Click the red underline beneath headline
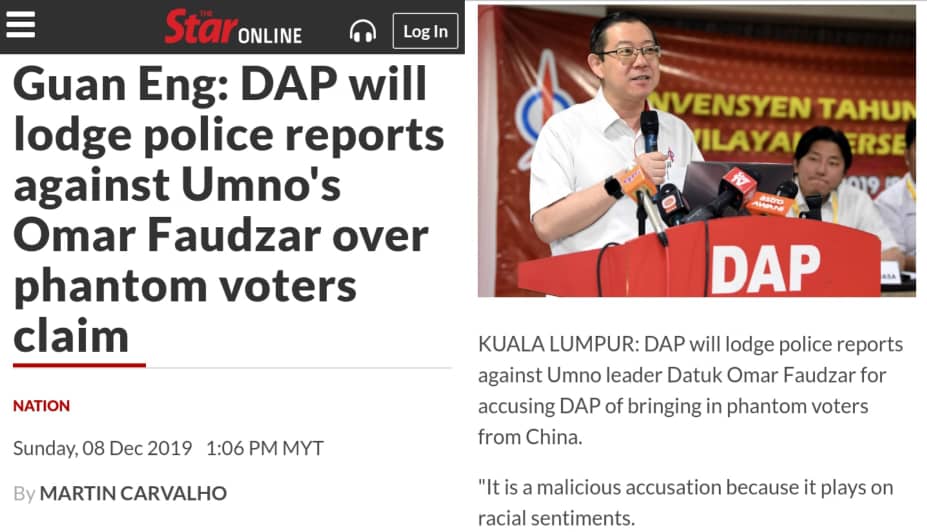927x532 pixels. pos(79,365)
